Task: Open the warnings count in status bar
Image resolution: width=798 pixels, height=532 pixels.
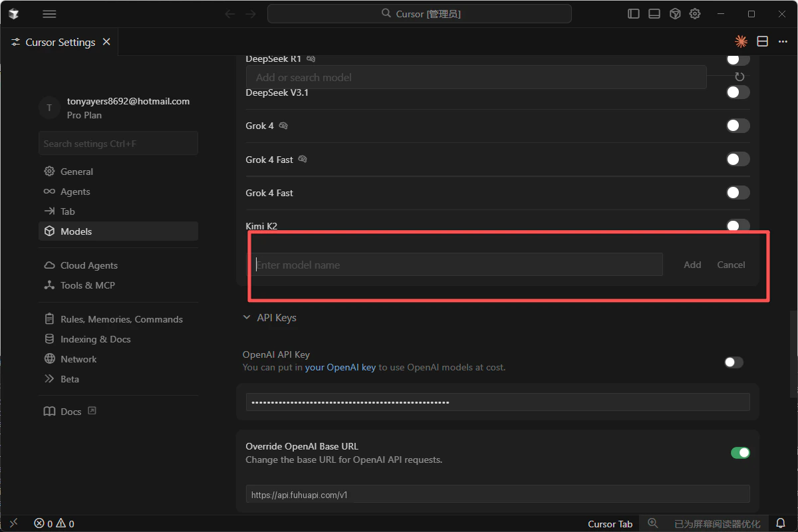Action: 65,523
